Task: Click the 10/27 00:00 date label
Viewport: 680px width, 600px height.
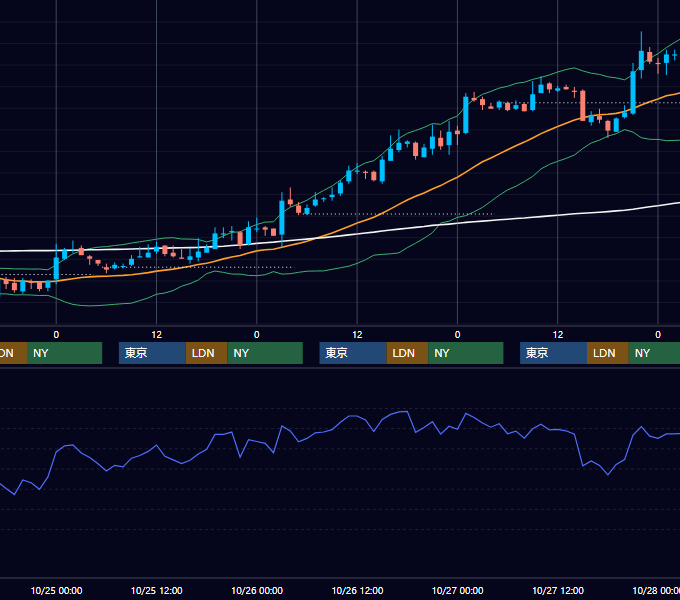Action: click(x=458, y=590)
